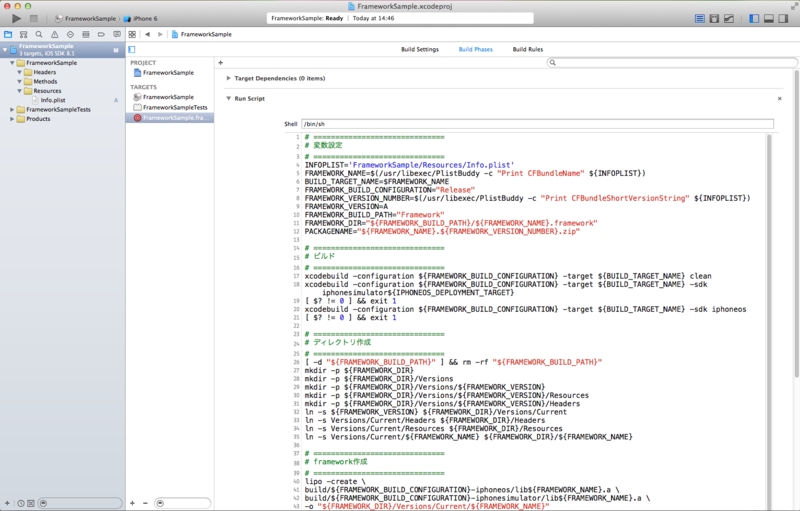Filter files in navigator filter field
This screenshot has width=800, height=511.
(x=81, y=503)
